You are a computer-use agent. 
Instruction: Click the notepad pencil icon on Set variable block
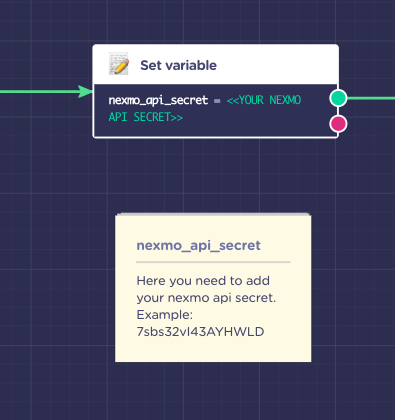point(119,63)
